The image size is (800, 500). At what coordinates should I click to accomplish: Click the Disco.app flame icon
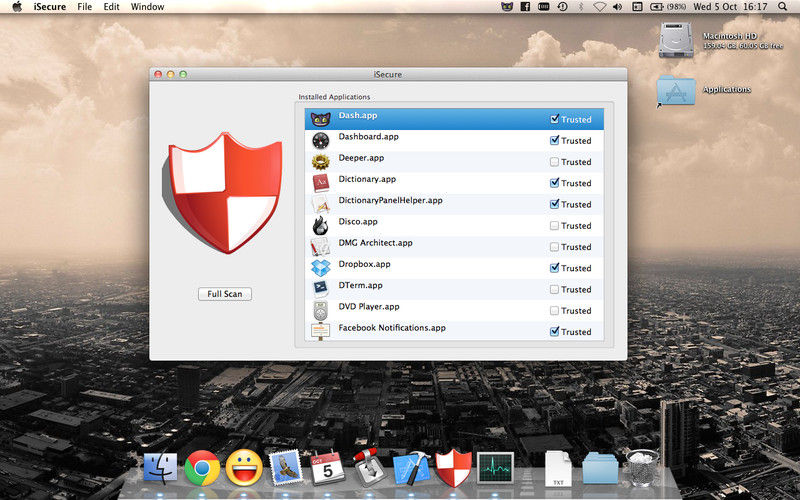coord(321,225)
